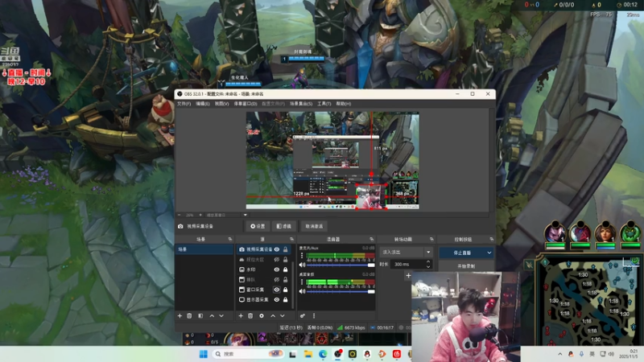Pop out the 控制按钮 dock with its float icon
644x362 pixels.
click(492, 239)
